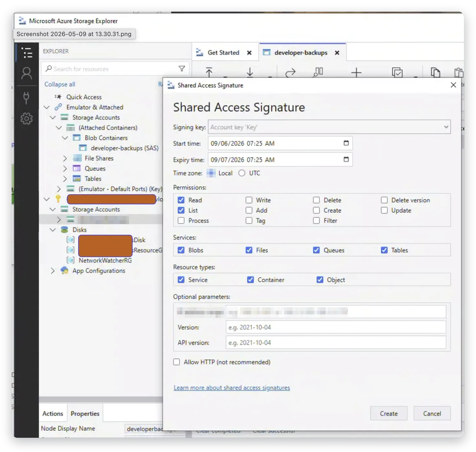
Task: Enable the Delete version permission
Action: [384, 200]
